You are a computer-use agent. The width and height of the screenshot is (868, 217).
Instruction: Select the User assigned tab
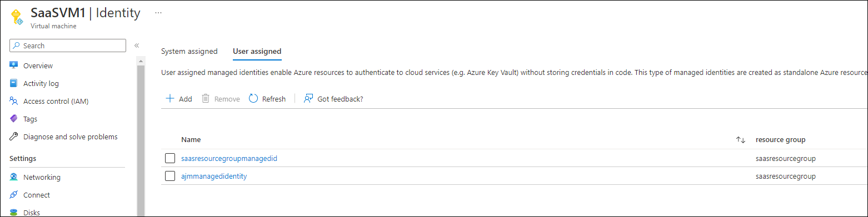[257, 52]
